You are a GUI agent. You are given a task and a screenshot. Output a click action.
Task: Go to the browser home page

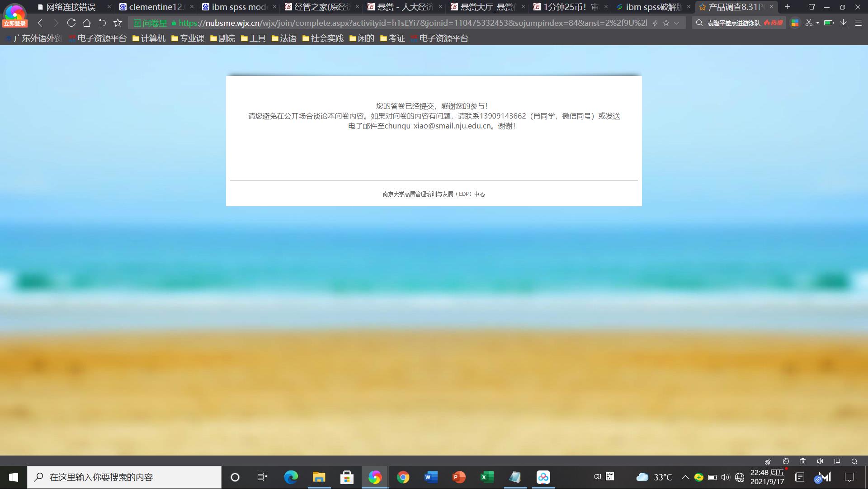point(87,23)
